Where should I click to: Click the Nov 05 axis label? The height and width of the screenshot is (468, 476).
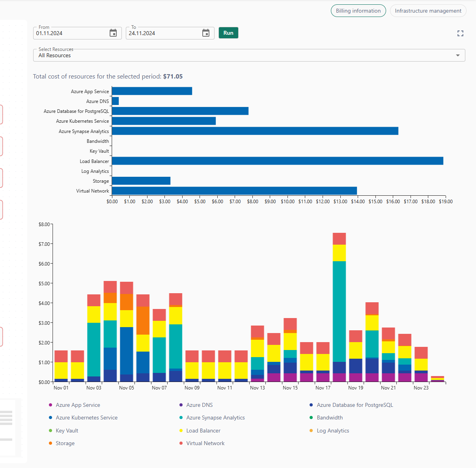(127, 388)
